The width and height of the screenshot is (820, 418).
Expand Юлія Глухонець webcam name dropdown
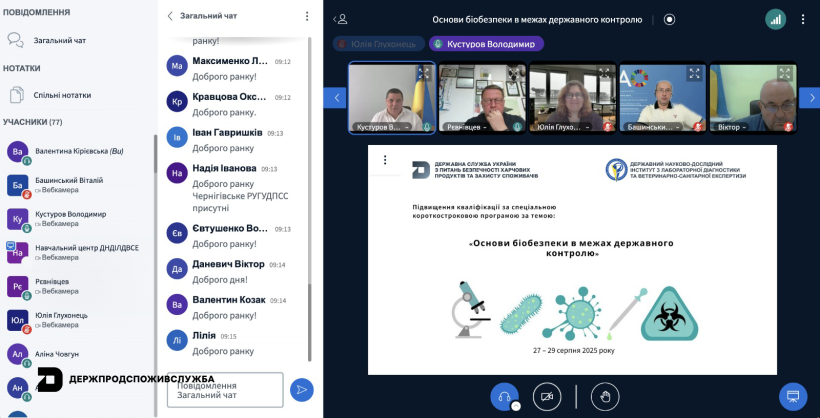pyautogui.click(x=563, y=127)
